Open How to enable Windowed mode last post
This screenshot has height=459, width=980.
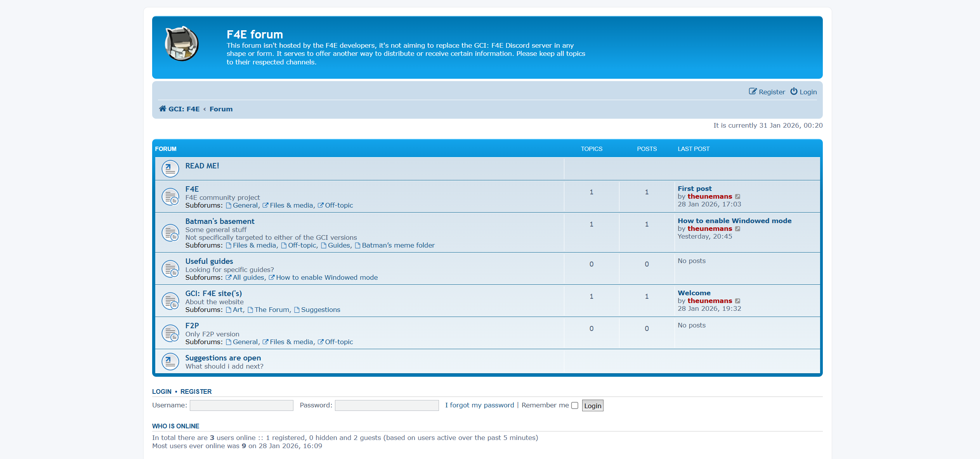[x=734, y=221]
